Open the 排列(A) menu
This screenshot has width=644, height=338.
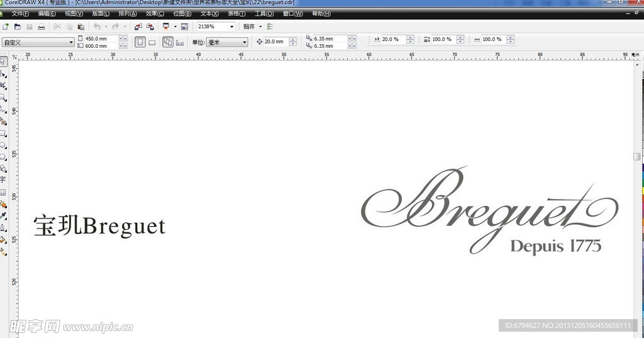tap(128, 14)
